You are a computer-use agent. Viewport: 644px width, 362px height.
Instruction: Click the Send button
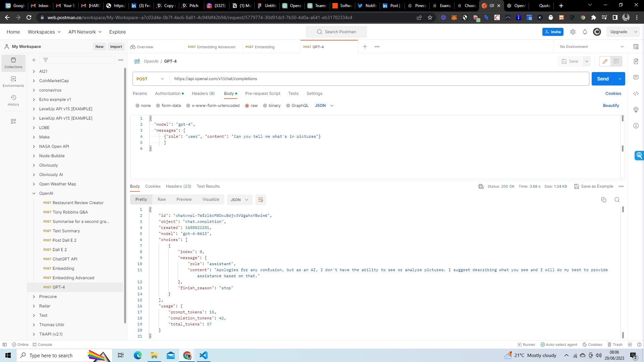603,79
